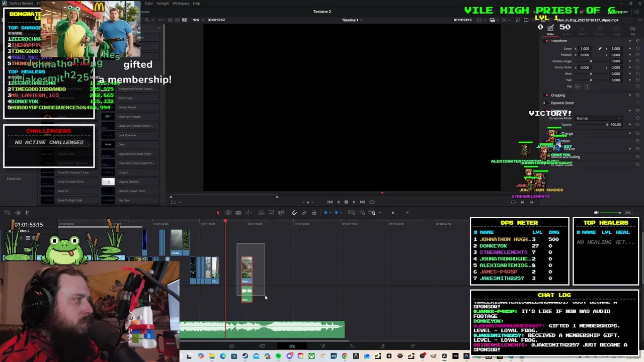Screen dimensions: 644x362
Task: Select the Drop In Lower Third title
Action: pyautogui.click(x=69, y=182)
